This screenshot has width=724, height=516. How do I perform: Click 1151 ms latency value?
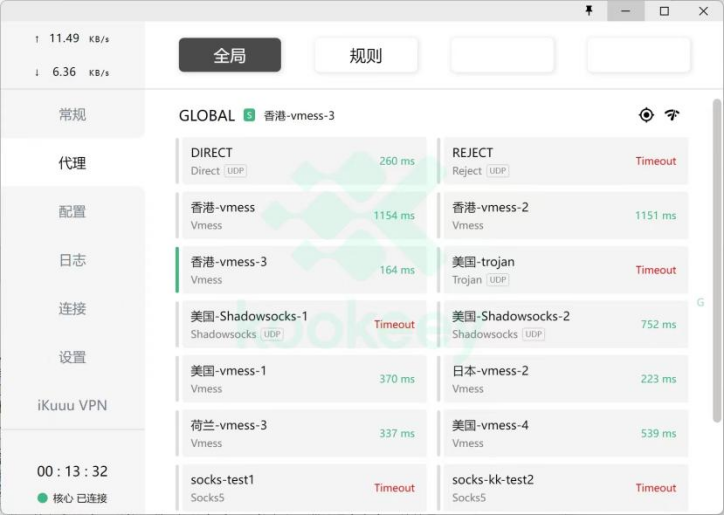(x=656, y=216)
